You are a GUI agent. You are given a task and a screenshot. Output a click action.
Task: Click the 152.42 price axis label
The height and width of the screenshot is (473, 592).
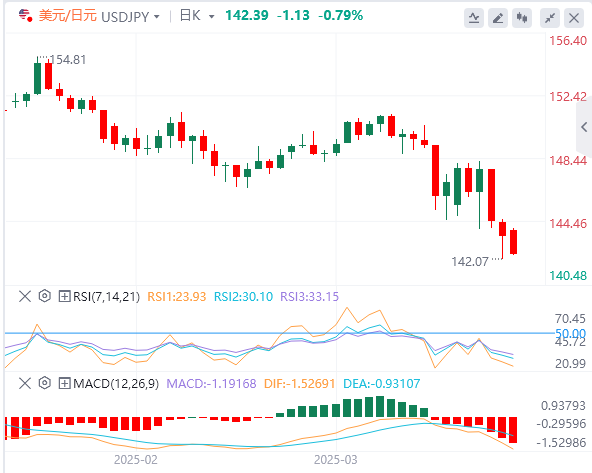568,97
